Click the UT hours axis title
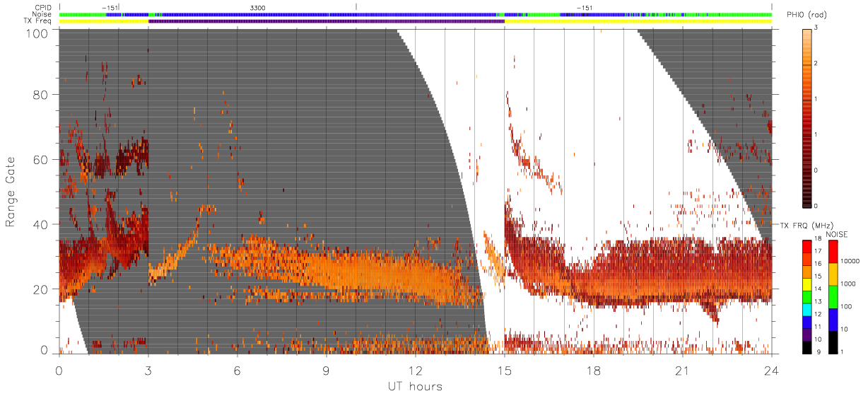 415,386
